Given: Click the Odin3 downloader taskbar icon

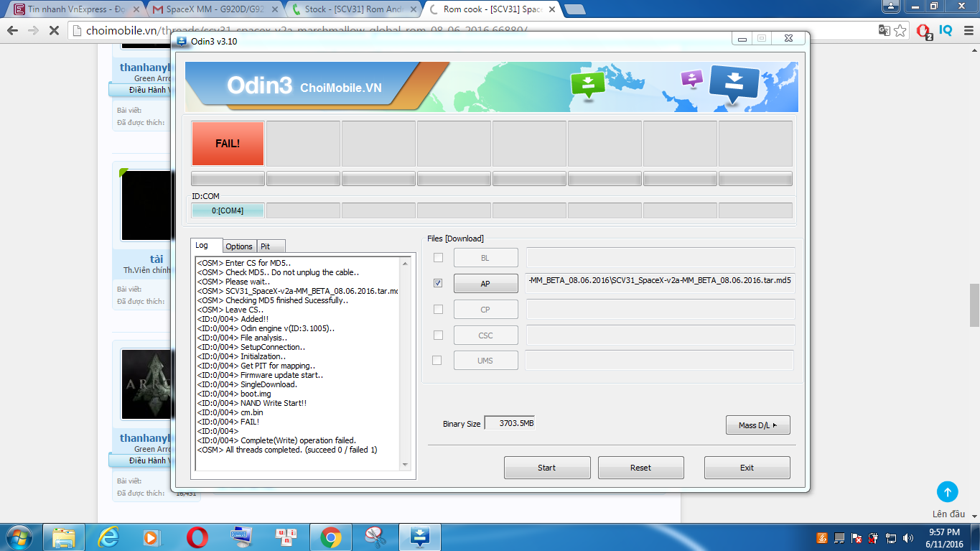Looking at the screenshot, I should click(x=420, y=537).
